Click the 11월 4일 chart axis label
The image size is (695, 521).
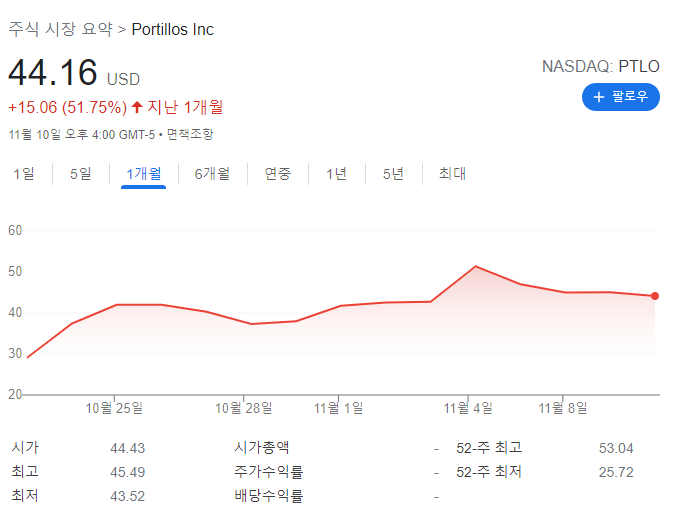click(x=468, y=408)
